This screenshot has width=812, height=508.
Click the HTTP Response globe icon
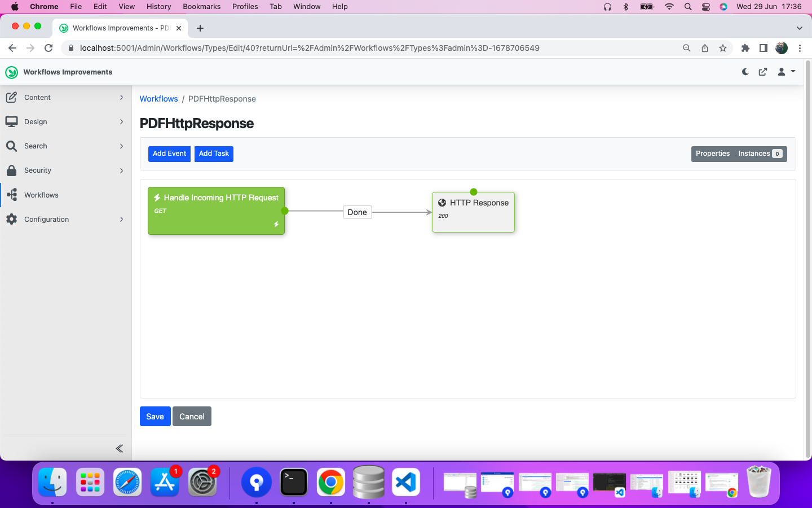pos(442,203)
